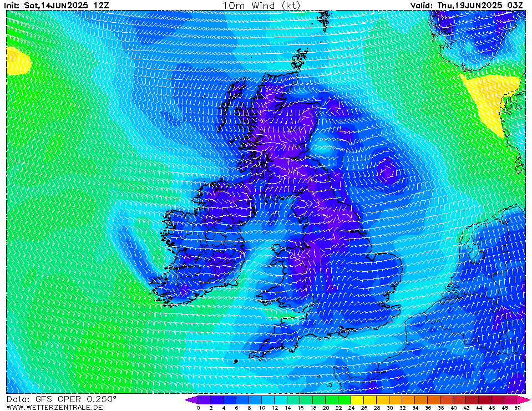Screen dimensions: 532x411
Task: Select the dark red 44–46 kt legend segment
Action: [x=485, y=400]
